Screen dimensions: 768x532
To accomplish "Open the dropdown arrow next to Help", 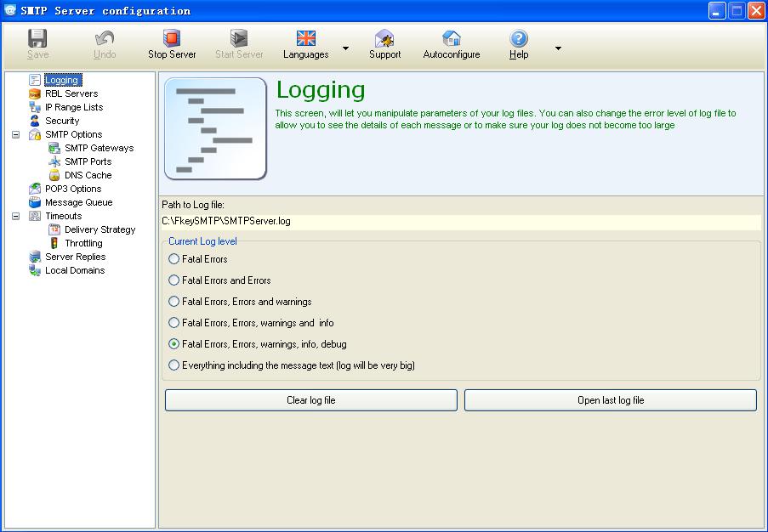I will (558, 48).
